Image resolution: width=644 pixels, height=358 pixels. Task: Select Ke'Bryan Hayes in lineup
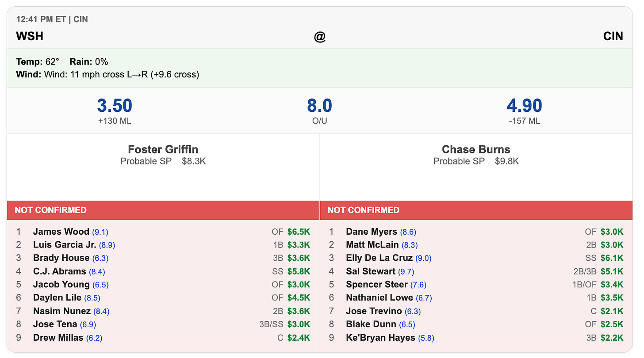[x=476, y=338]
